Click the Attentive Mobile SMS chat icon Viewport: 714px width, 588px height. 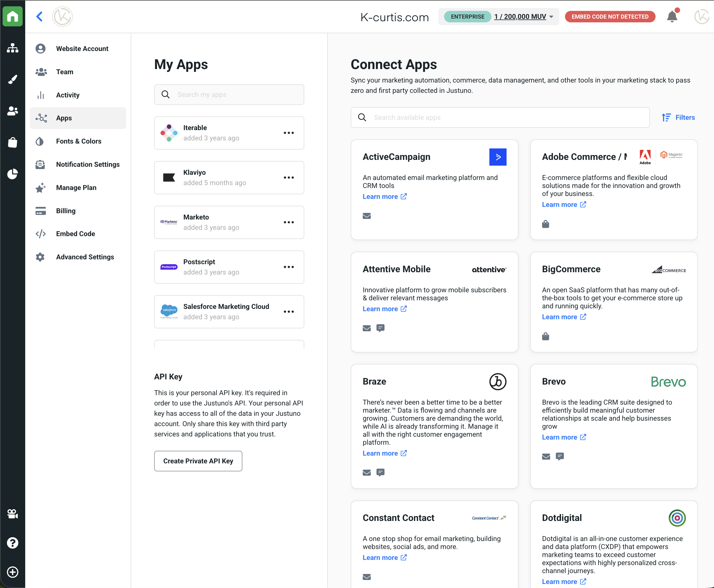click(x=380, y=328)
